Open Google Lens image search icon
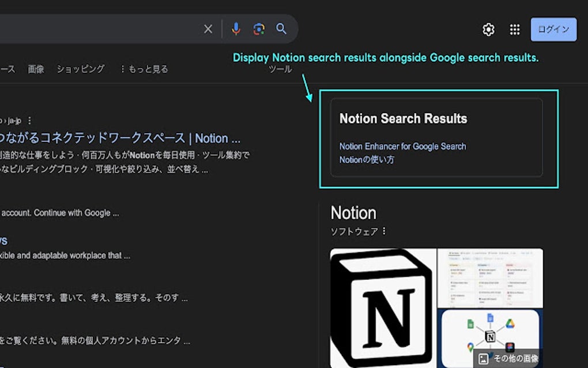This screenshot has height=368, width=588. (x=258, y=29)
